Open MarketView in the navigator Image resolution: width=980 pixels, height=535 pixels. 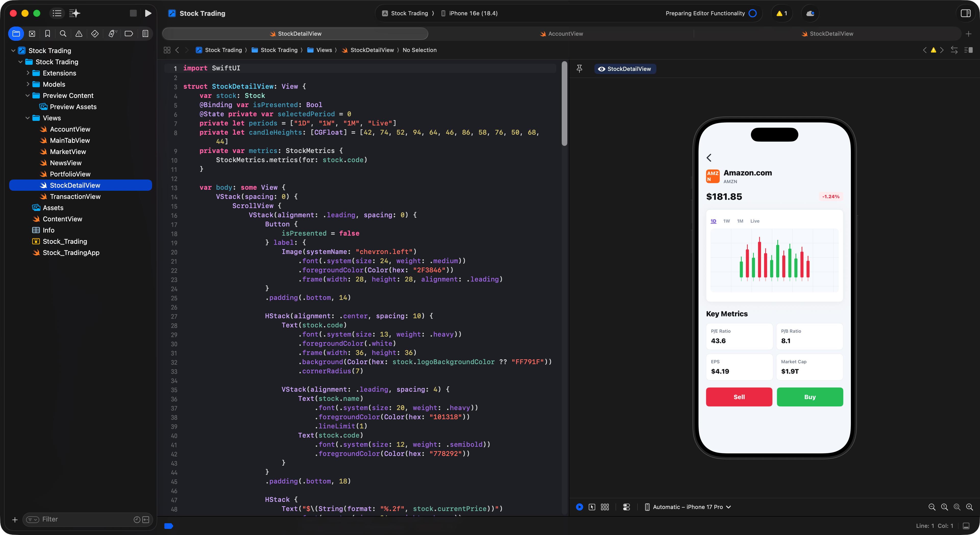(x=68, y=152)
